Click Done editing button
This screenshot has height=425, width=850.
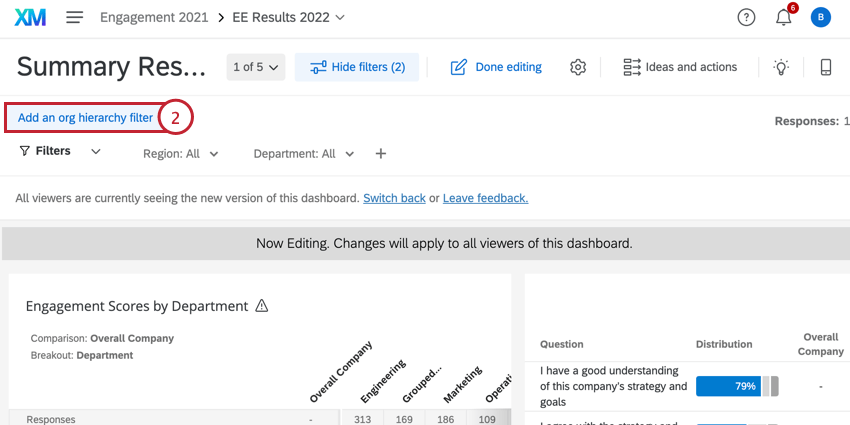[x=496, y=67]
